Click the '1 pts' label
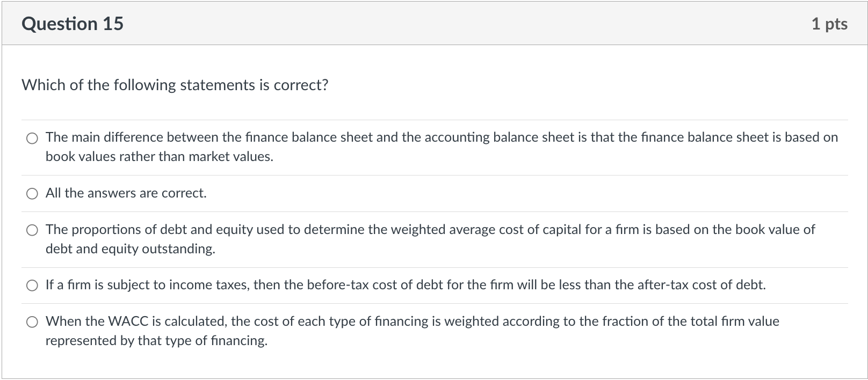Screen dimensions: 868x380 pyautogui.click(x=829, y=23)
